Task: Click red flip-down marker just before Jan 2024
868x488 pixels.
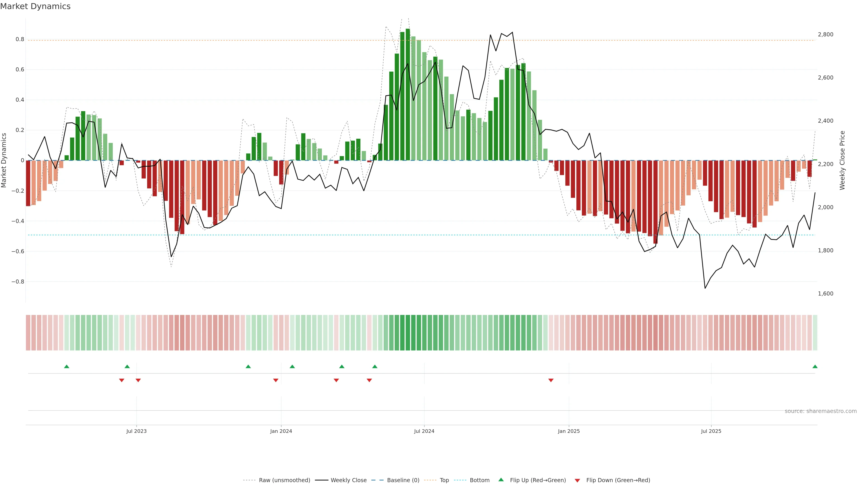Action: tap(276, 380)
